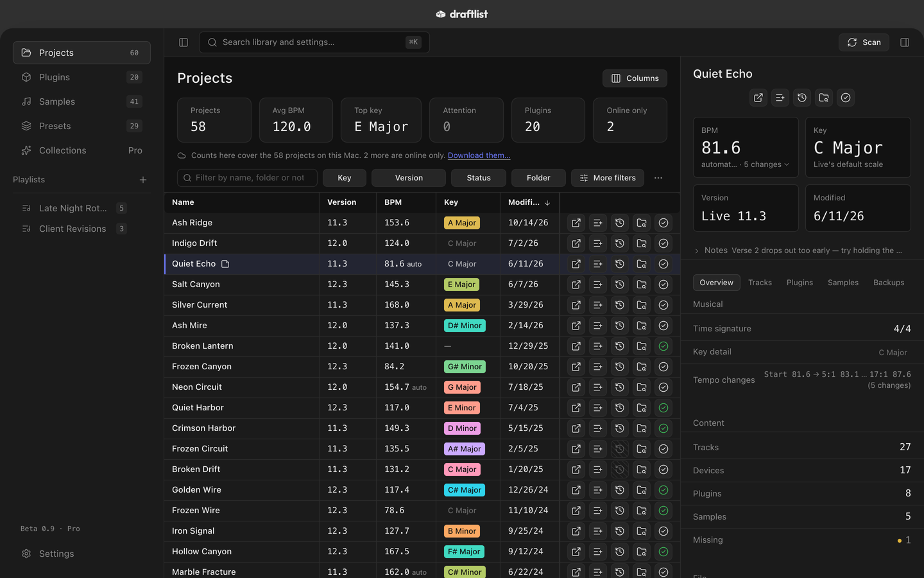
Task: Open Settings in the sidebar
Action: coord(81,554)
